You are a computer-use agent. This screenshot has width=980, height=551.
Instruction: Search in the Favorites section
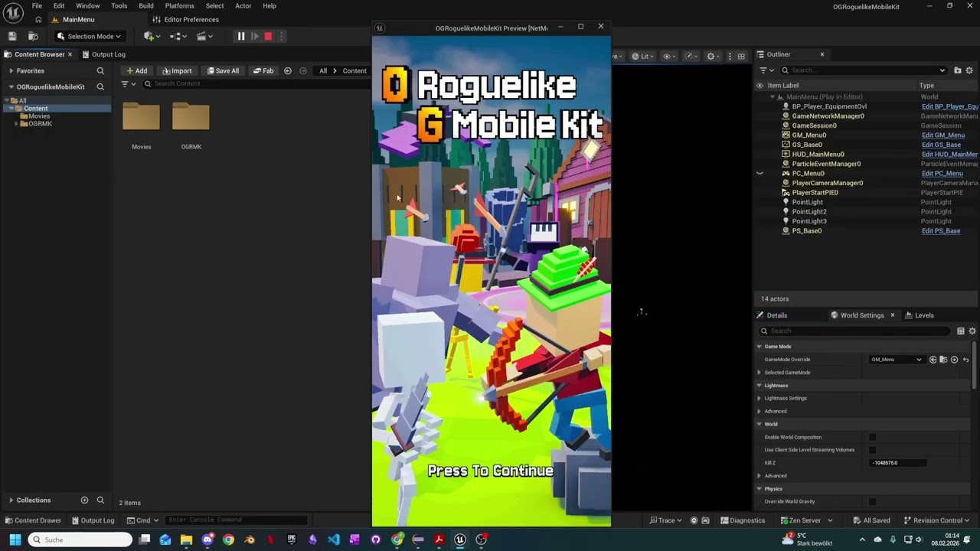click(x=100, y=70)
